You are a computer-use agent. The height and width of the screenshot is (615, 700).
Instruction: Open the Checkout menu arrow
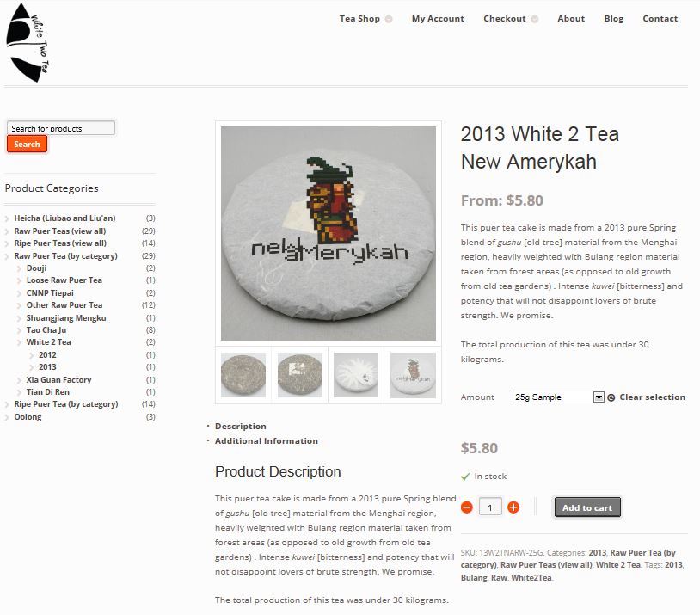[x=534, y=19]
